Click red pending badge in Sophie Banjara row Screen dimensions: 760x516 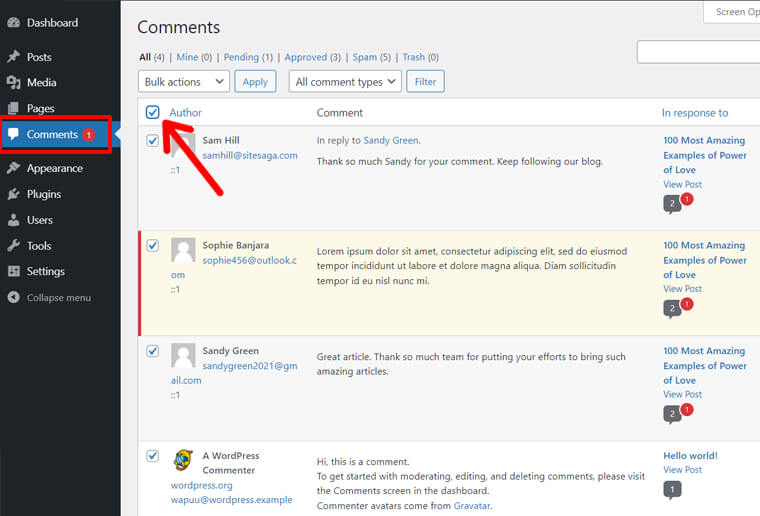(x=686, y=304)
